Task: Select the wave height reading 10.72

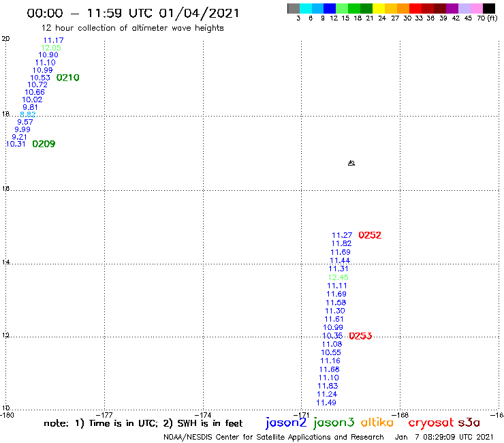Action: [37, 85]
